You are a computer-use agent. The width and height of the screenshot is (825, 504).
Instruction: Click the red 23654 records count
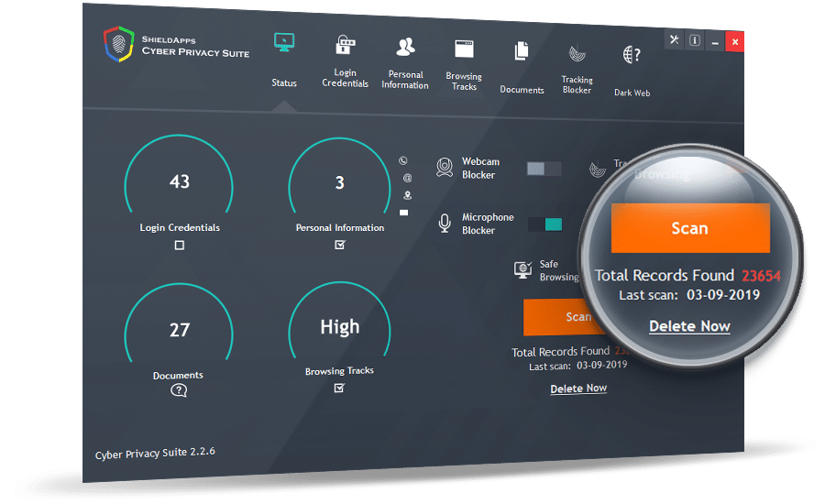761,276
